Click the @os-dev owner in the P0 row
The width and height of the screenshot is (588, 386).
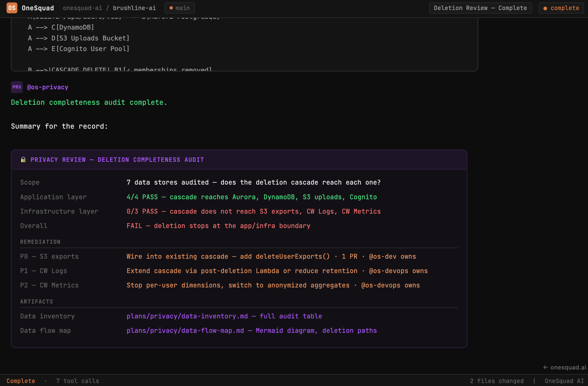pyautogui.click(x=384, y=256)
